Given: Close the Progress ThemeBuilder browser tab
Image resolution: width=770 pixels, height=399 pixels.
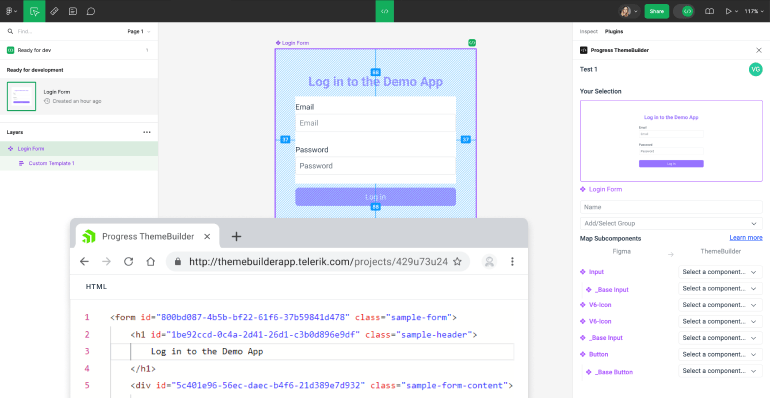Looking at the screenshot, I should 207,237.
